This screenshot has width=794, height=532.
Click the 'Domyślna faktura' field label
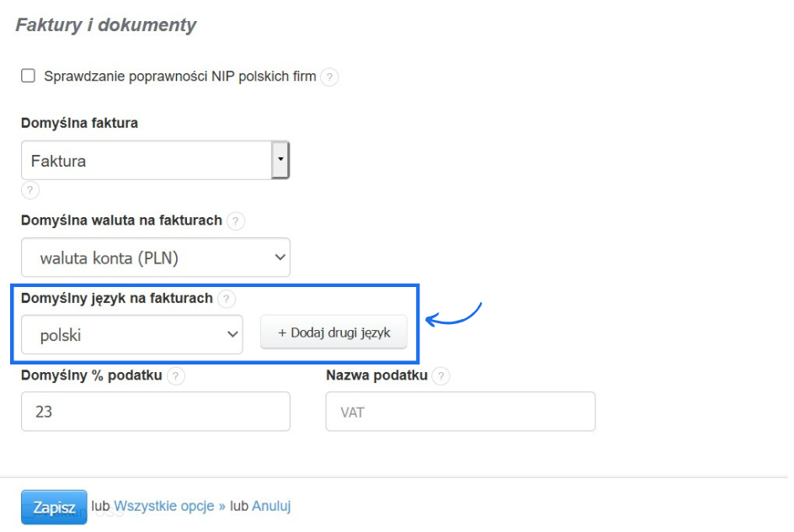[x=79, y=123]
